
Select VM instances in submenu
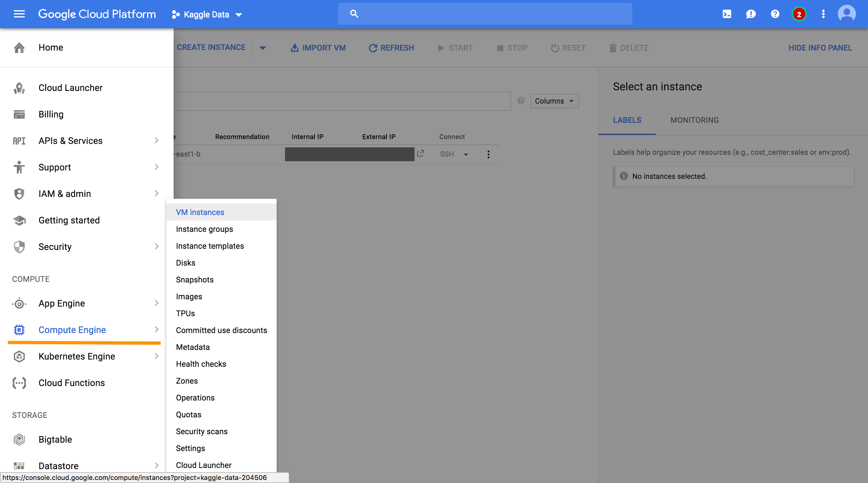222,212
